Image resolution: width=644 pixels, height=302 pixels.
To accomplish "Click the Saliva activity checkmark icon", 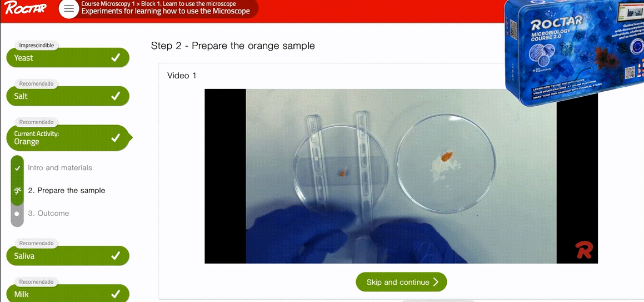I will click(116, 256).
